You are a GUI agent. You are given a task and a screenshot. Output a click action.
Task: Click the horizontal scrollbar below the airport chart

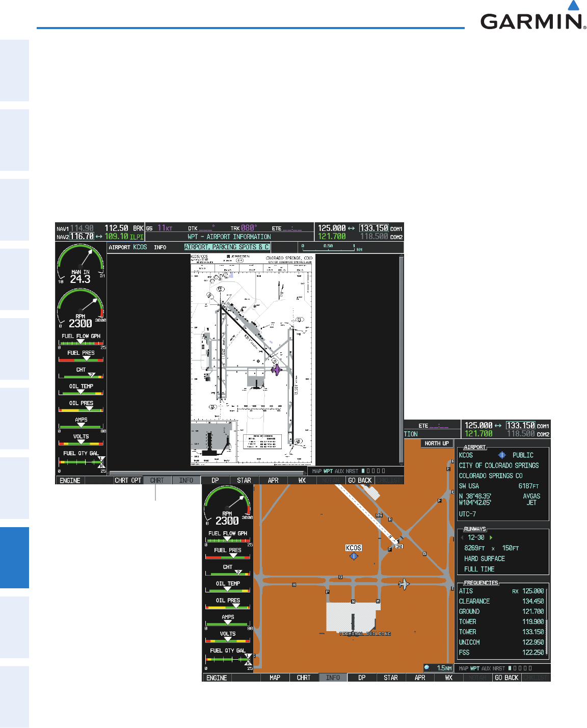[x=206, y=473]
